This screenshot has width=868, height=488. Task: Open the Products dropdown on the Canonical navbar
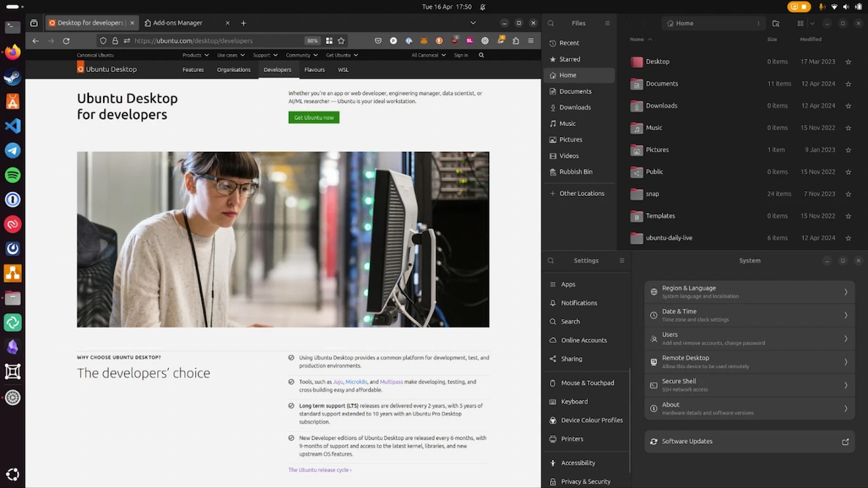(x=195, y=55)
